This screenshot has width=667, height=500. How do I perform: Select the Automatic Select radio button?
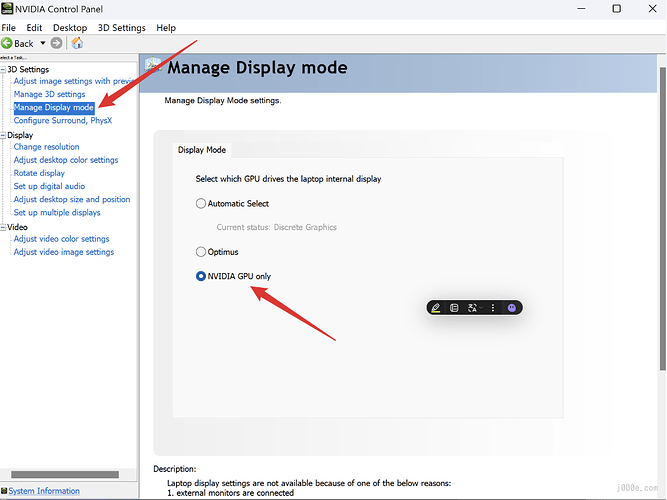tap(201, 203)
